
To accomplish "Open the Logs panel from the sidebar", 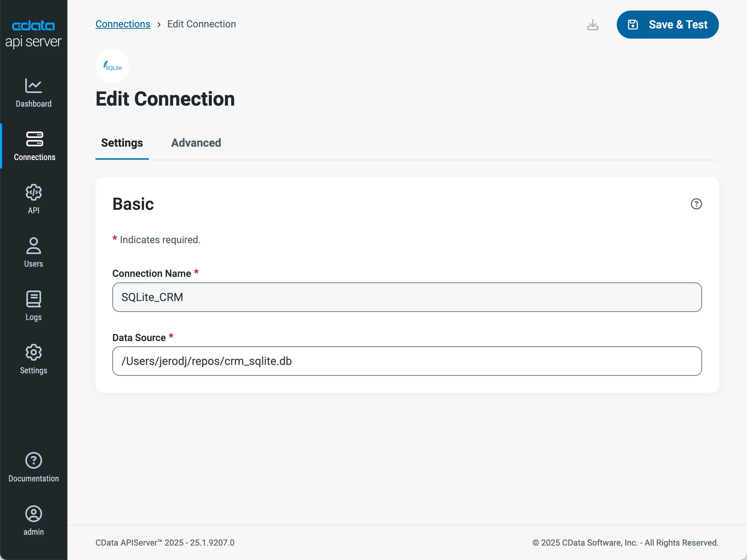I will point(33,305).
